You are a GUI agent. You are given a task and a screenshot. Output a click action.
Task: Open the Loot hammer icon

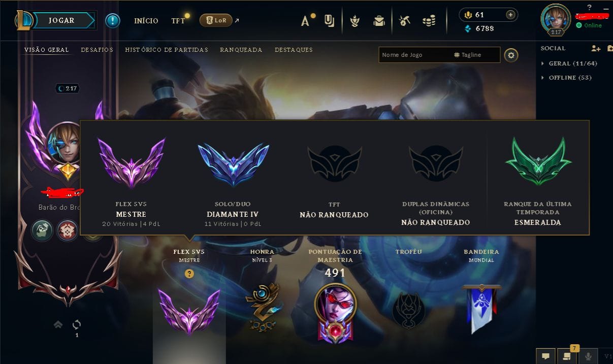pyautogui.click(x=404, y=21)
